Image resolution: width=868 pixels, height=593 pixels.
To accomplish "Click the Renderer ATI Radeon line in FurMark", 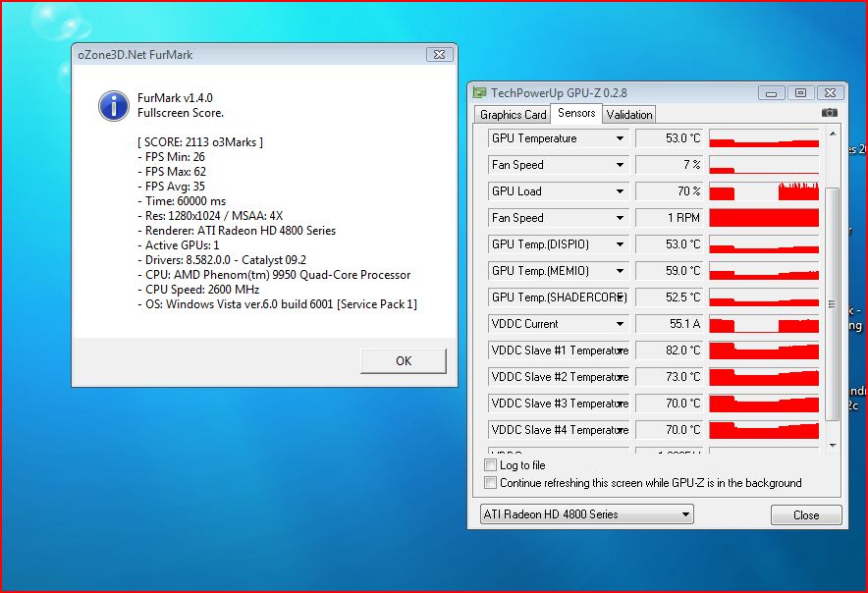I will pos(237,231).
